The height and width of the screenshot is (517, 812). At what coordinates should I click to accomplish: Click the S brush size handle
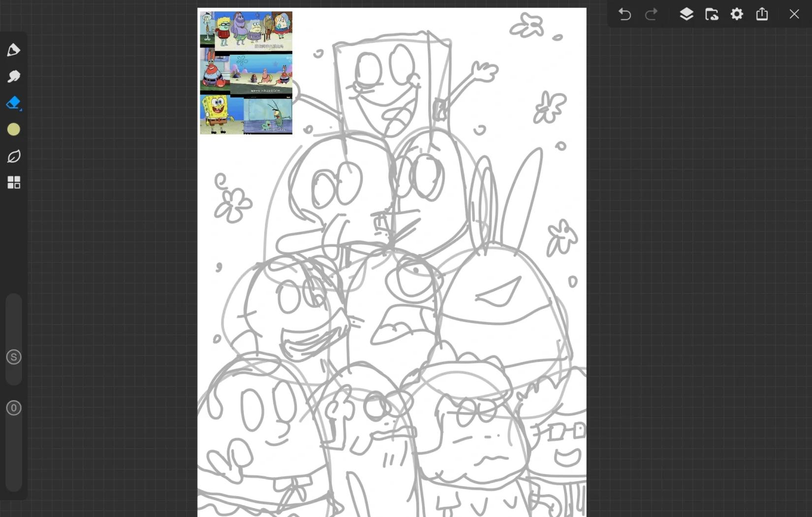pos(14,357)
